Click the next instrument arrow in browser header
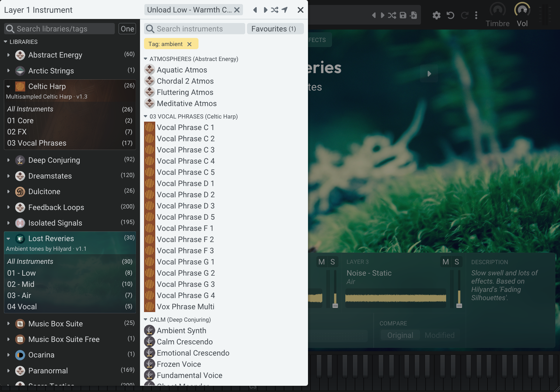This screenshot has width=560, height=392. pyautogui.click(x=265, y=10)
